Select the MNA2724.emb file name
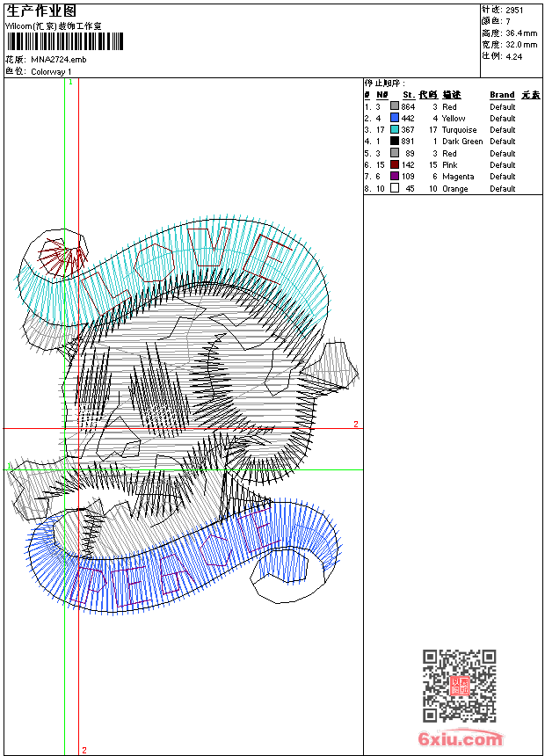 (59, 60)
